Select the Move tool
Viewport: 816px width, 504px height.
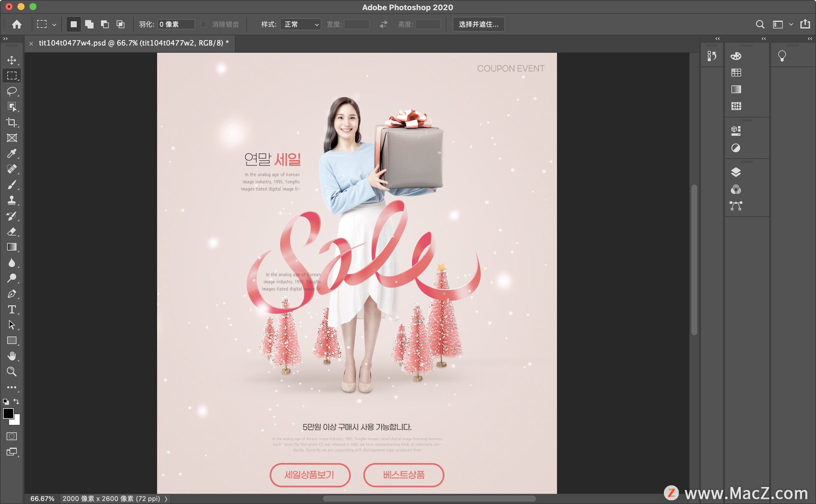pos(12,60)
